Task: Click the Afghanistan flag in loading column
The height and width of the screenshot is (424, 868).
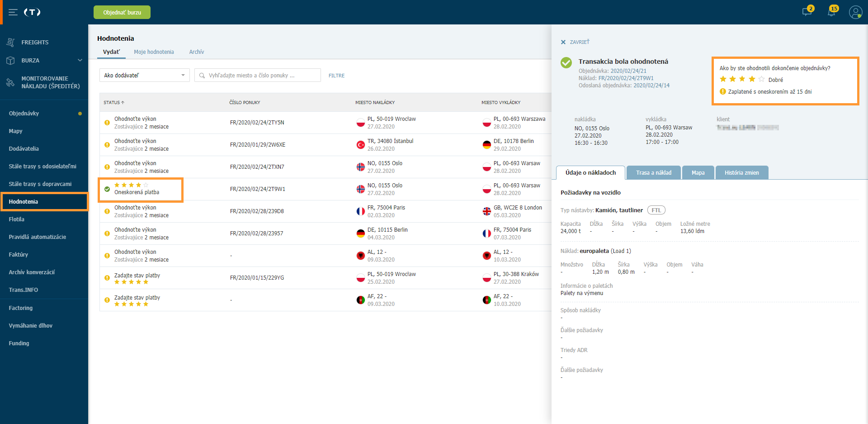Action: [361, 300]
